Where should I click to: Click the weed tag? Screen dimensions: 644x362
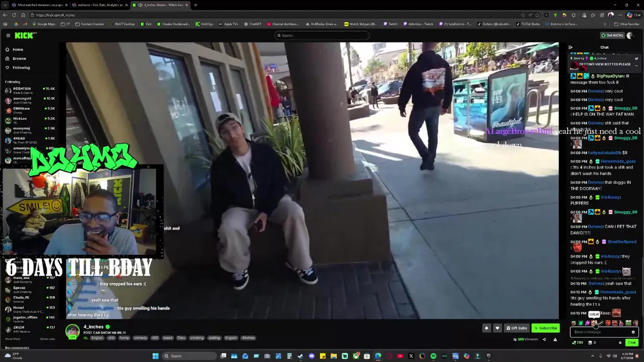click(x=168, y=338)
